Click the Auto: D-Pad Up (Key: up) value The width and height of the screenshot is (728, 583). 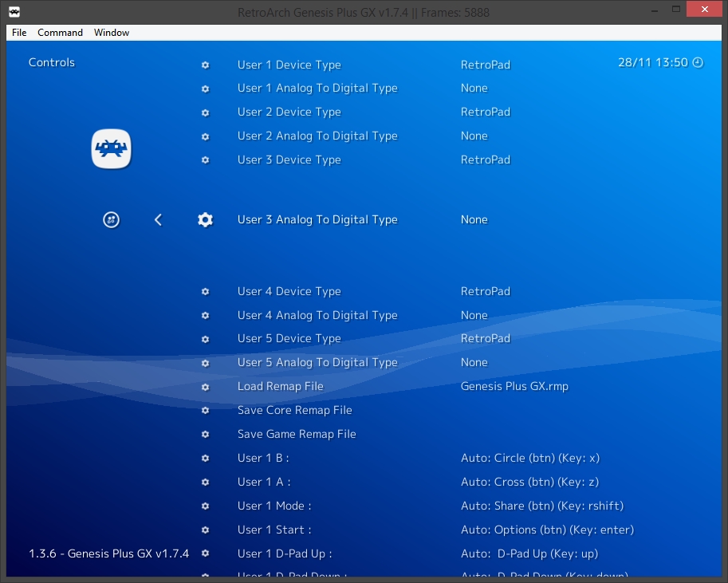[529, 553]
